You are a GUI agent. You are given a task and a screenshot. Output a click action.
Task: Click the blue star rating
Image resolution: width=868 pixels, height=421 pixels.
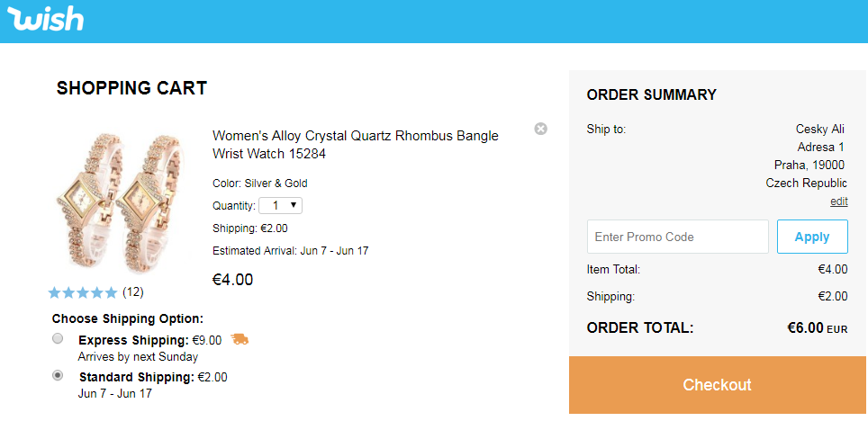point(82,292)
